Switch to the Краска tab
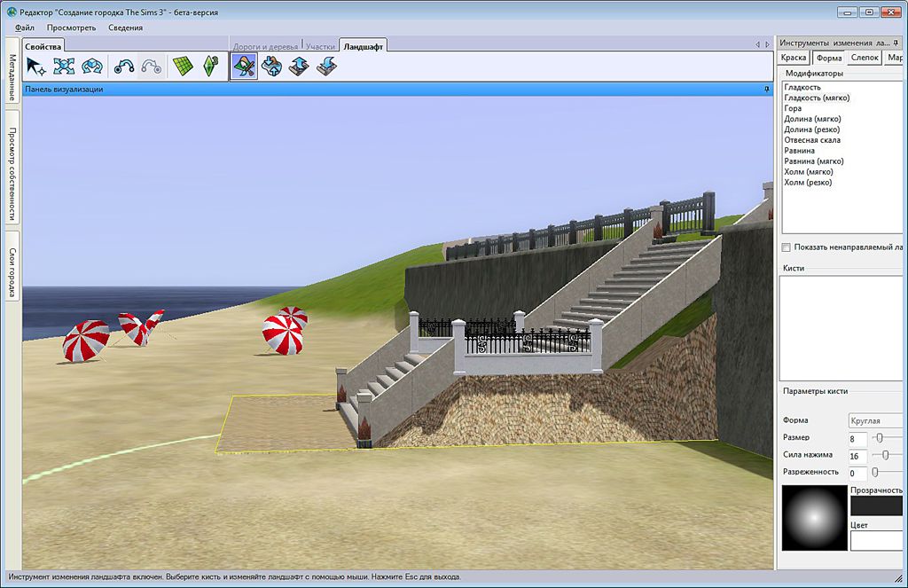The width and height of the screenshot is (908, 588). click(794, 58)
